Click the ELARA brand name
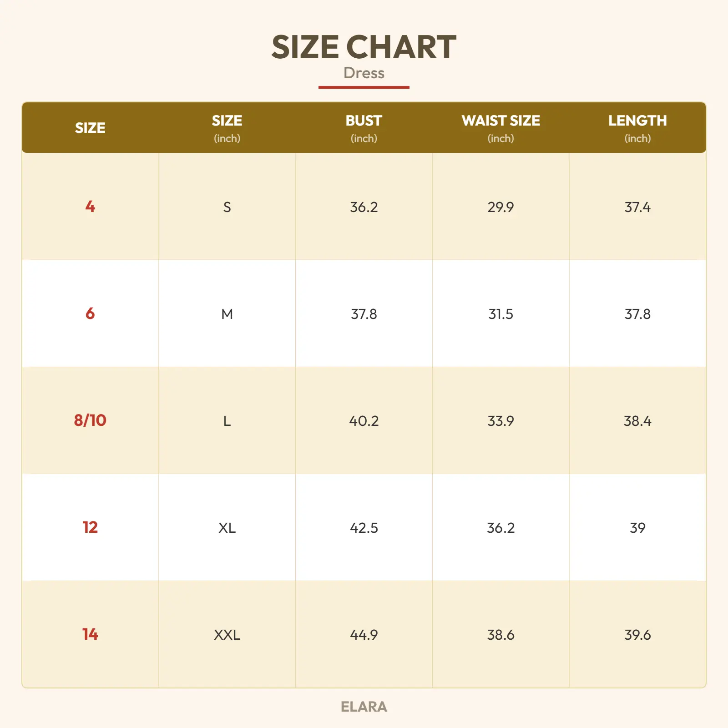 [364, 707]
